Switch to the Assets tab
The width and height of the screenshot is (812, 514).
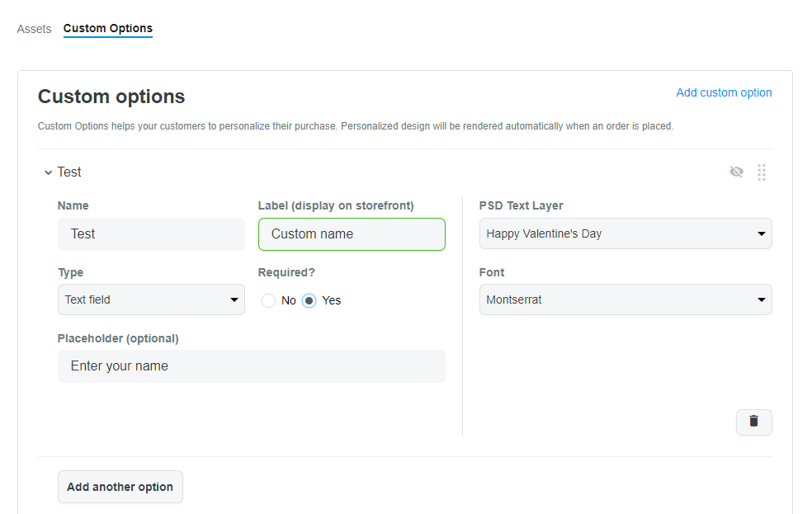pyautogui.click(x=34, y=29)
